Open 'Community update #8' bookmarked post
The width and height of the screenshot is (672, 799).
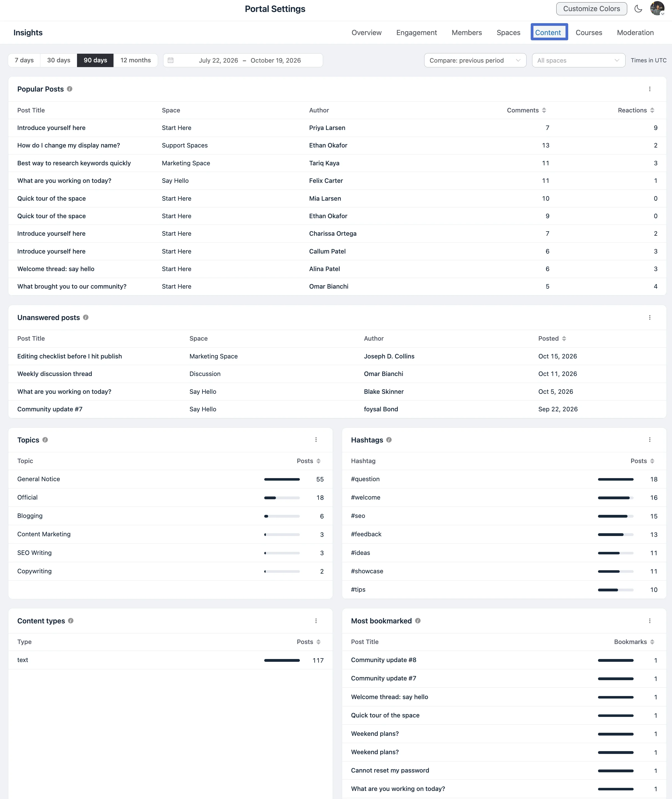tap(383, 660)
